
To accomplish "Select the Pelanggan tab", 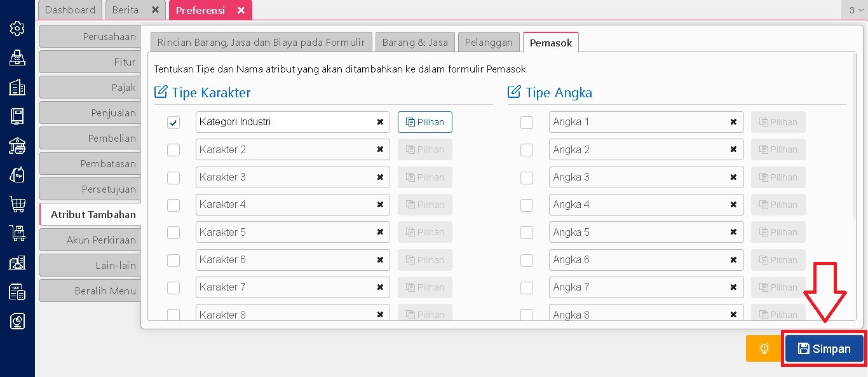I will 489,43.
